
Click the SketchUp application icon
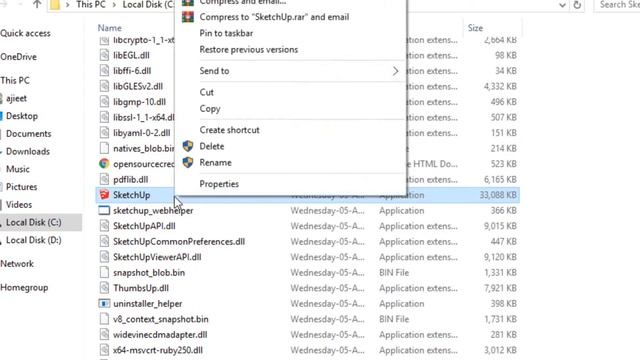[x=104, y=195]
